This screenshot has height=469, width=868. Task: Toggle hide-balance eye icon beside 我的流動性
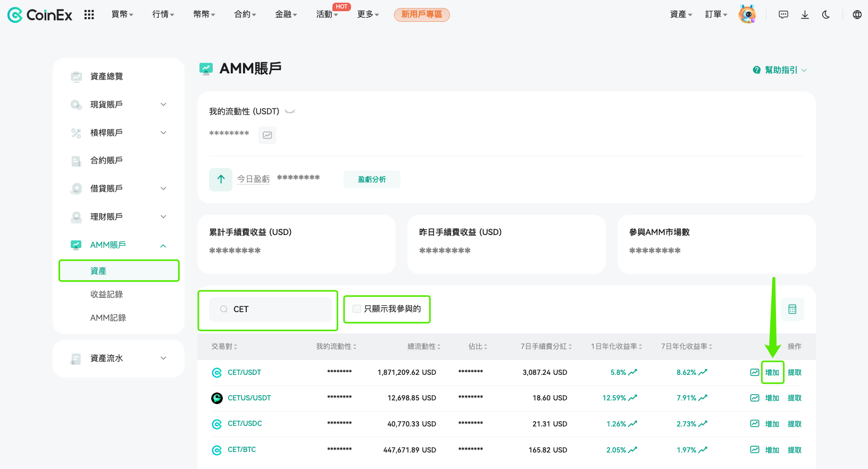[x=290, y=112]
